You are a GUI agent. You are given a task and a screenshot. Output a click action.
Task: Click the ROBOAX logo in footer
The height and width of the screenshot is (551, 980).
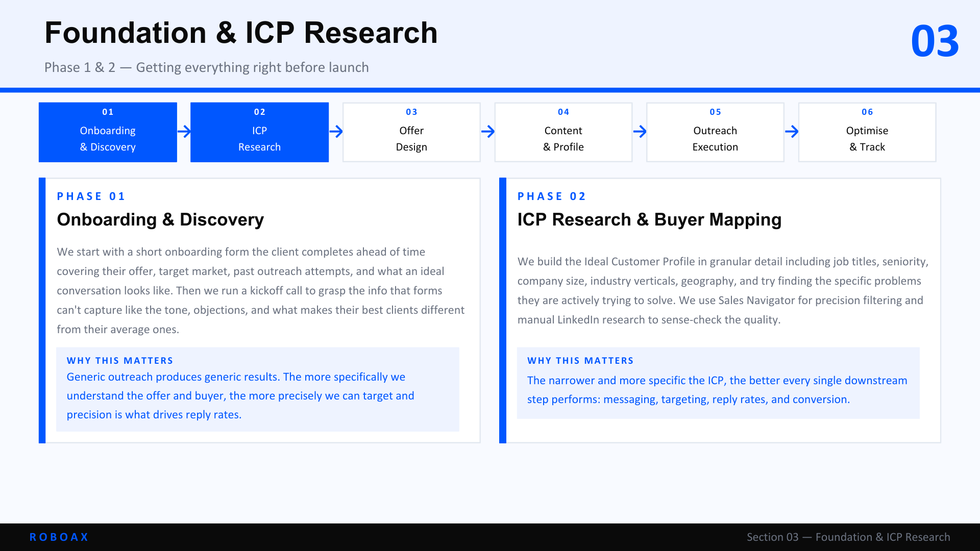click(59, 537)
